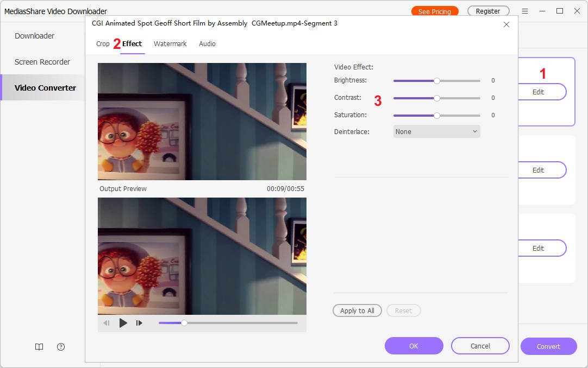Open the user guide book icon
This screenshot has height=368, width=588.
[x=39, y=347]
